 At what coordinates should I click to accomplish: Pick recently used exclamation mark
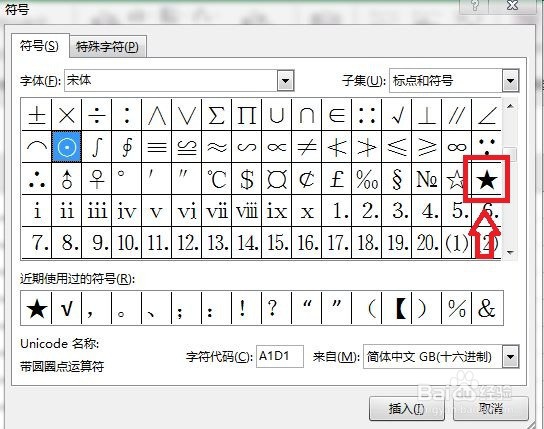pos(246,308)
